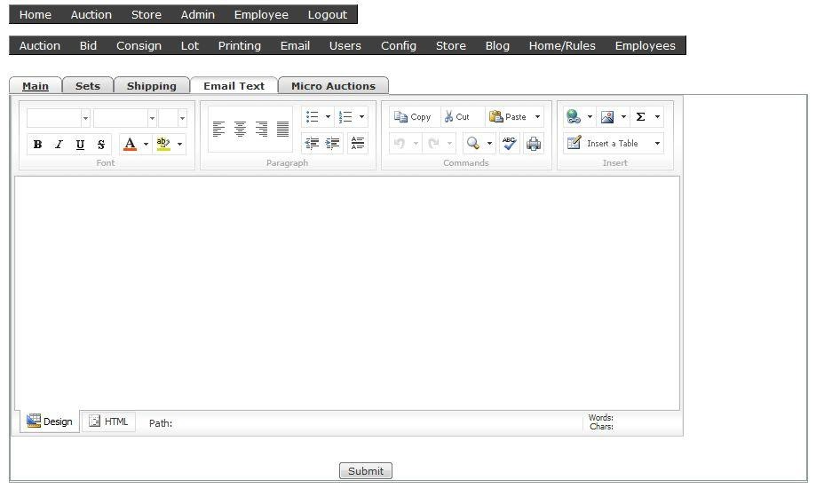Redo the last action
Screen dimensions: 824x504
click(x=433, y=143)
